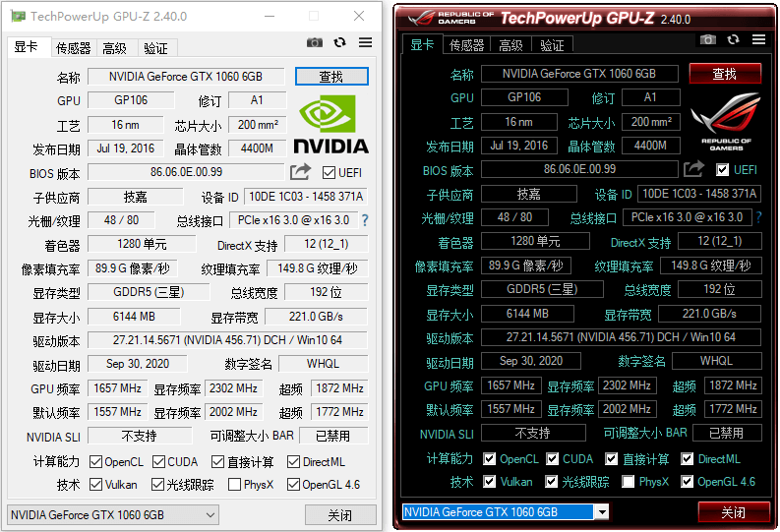Click 192 位 bus width in ROG window
This screenshot has height=532, width=780.
[x=719, y=289]
